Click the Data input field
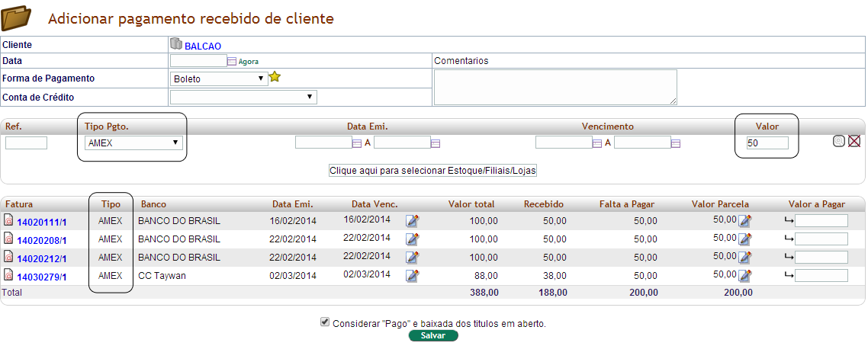 tap(199, 61)
